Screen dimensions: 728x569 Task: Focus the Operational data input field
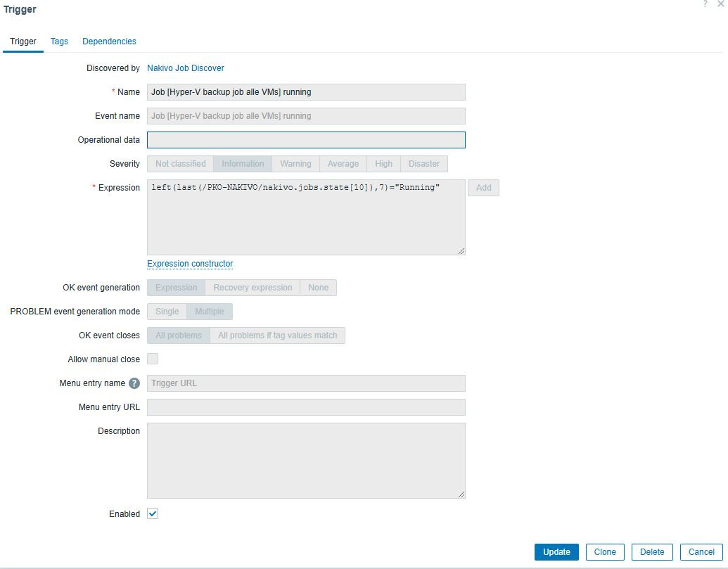(x=306, y=140)
